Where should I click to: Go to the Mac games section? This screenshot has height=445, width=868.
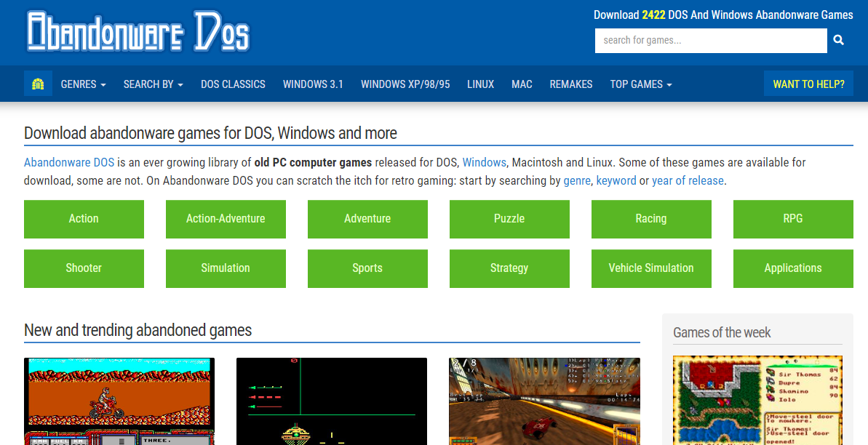522,84
